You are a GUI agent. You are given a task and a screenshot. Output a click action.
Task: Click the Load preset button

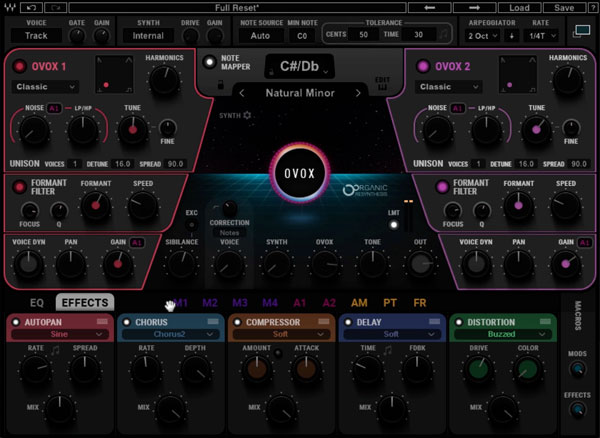point(519,7)
